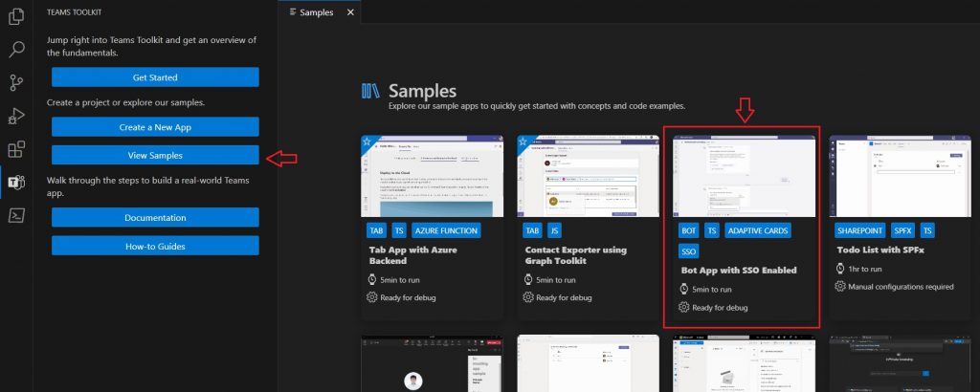Open the Explorer view in activity bar
Screen dimensions: 980x392
click(x=15, y=19)
